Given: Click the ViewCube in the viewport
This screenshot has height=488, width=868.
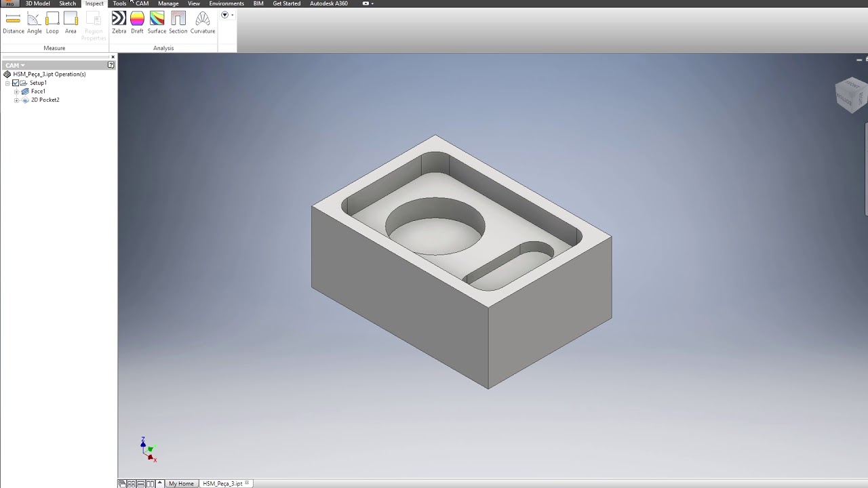Looking at the screenshot, I should tap(850, 95).
